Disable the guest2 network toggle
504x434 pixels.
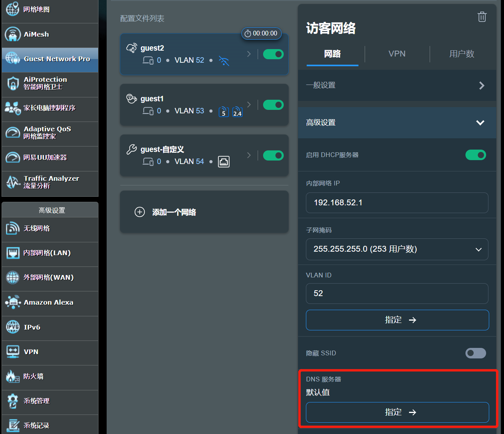(x=273, y=54)
